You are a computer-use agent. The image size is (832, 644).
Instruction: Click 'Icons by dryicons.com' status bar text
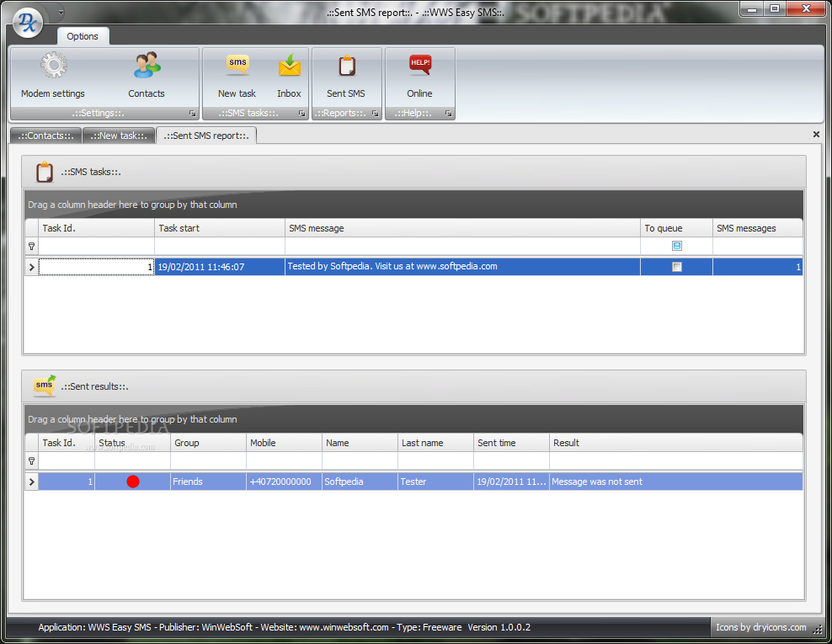point(761,627)
